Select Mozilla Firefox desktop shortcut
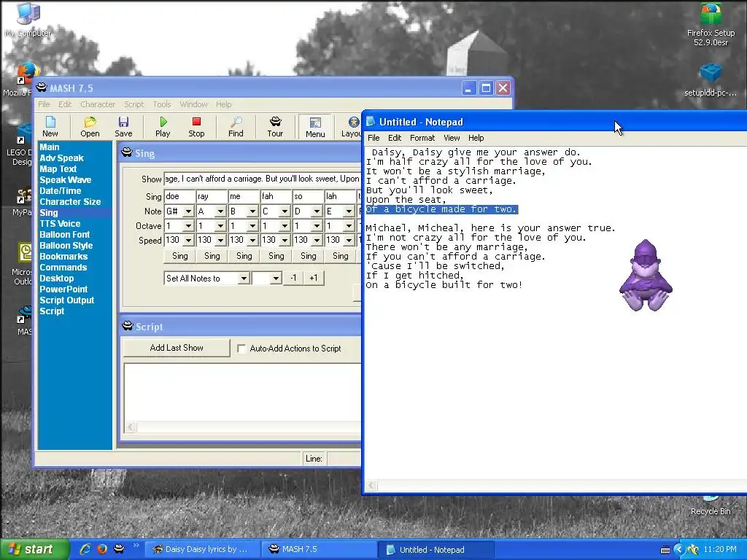The height and width of the screenshot is (560, 747). (19, 79)
